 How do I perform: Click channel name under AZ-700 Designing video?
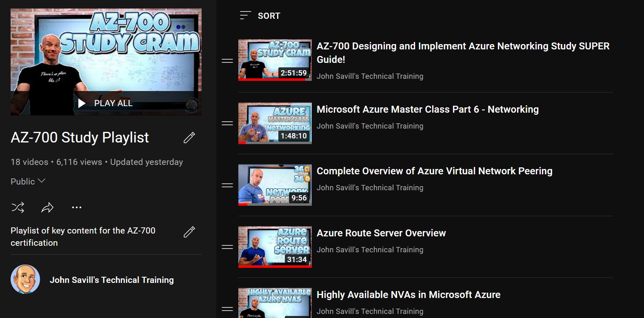pyautogui.click(x=370, y=76)
